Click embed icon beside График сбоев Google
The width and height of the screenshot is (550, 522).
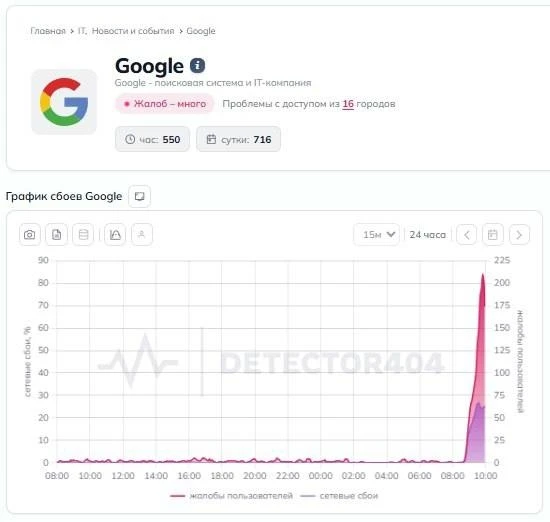pyautogui.click(x=139, y=196)
